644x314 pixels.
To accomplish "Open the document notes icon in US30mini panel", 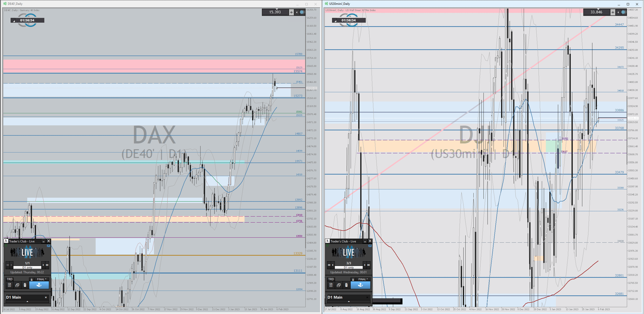I will (x=331, y=285).
